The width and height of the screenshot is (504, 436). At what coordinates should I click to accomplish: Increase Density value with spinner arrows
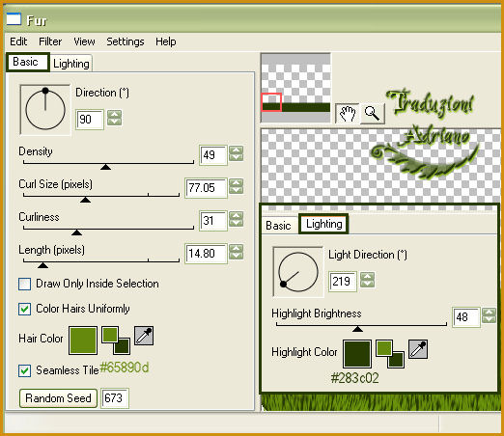pyautogui.click(x=237, y=150)
